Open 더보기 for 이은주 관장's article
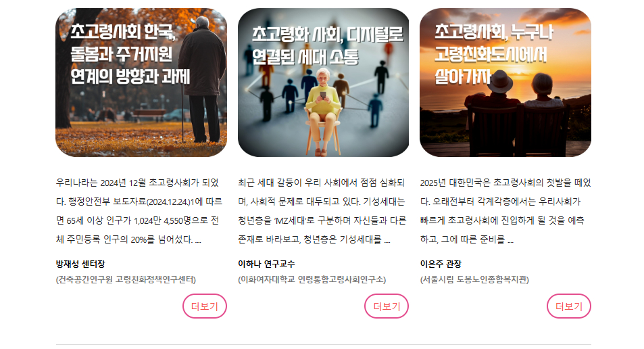Image resolution: width=644 pixels, height=349 pixels. 569,306
